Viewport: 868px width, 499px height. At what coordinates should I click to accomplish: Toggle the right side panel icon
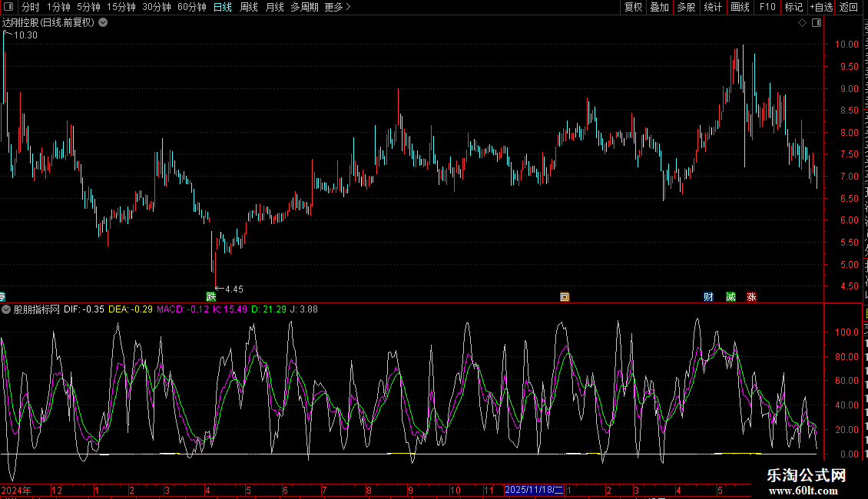(x=817, y=23)
